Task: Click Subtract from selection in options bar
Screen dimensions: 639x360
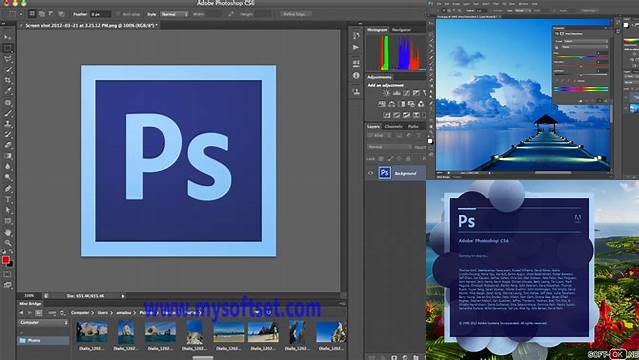Action: (x=51, y=14)
